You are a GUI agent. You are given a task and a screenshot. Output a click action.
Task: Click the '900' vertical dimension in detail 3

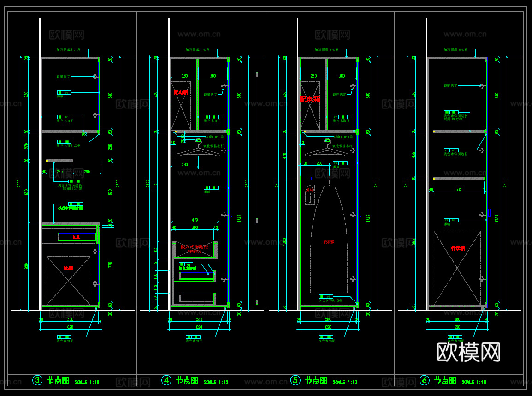point(26,266)
